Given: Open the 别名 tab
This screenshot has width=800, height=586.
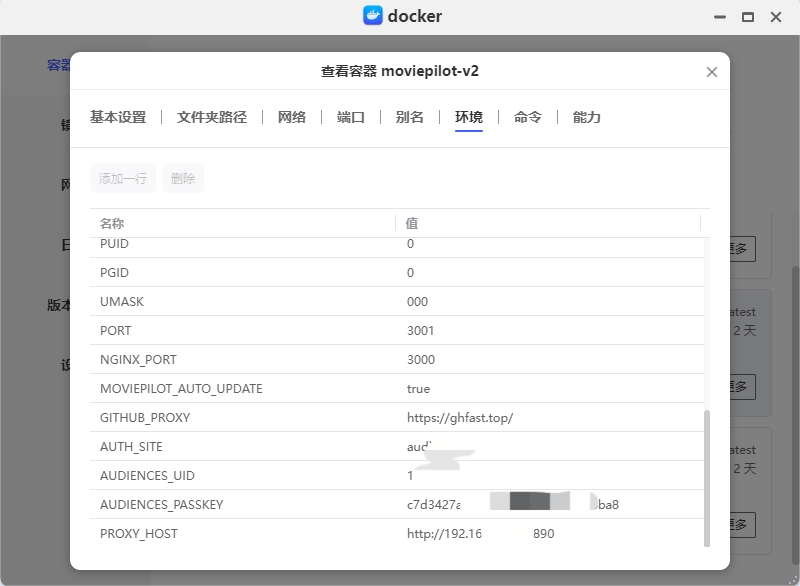Looking at the screenshot, I should 410,117.
